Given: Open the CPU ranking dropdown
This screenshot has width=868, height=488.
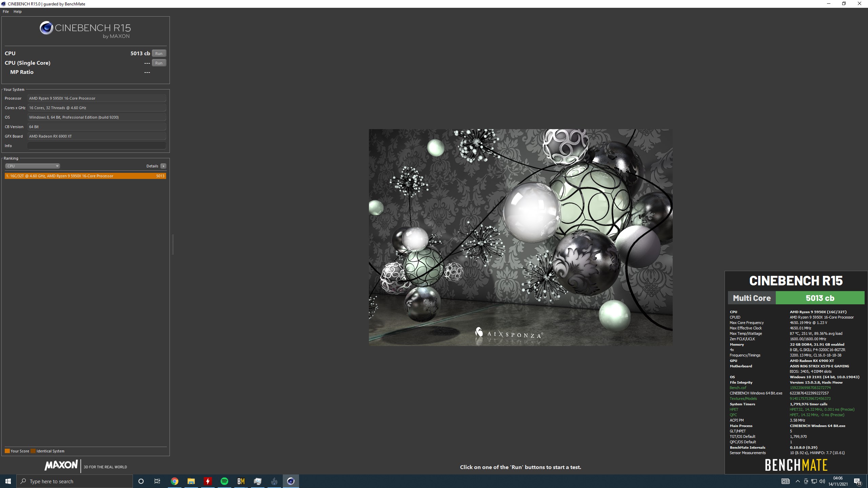Looking at the screenshot, I should click(33, 166).
